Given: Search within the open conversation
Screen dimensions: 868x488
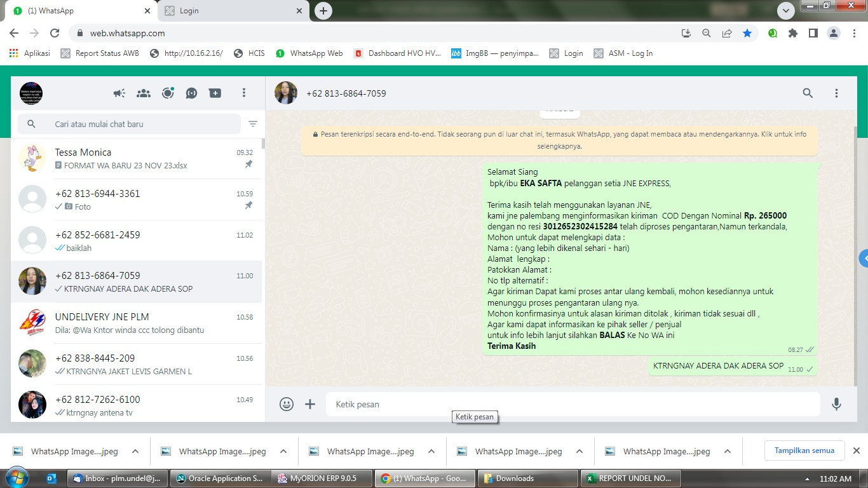Looking at the screenshot, I should click(x=808, y=93).
